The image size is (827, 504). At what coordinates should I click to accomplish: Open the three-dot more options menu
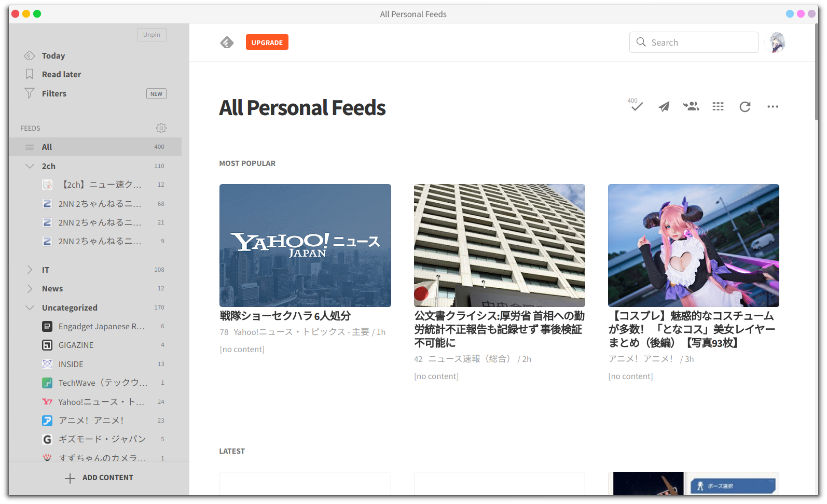point(773,107)
